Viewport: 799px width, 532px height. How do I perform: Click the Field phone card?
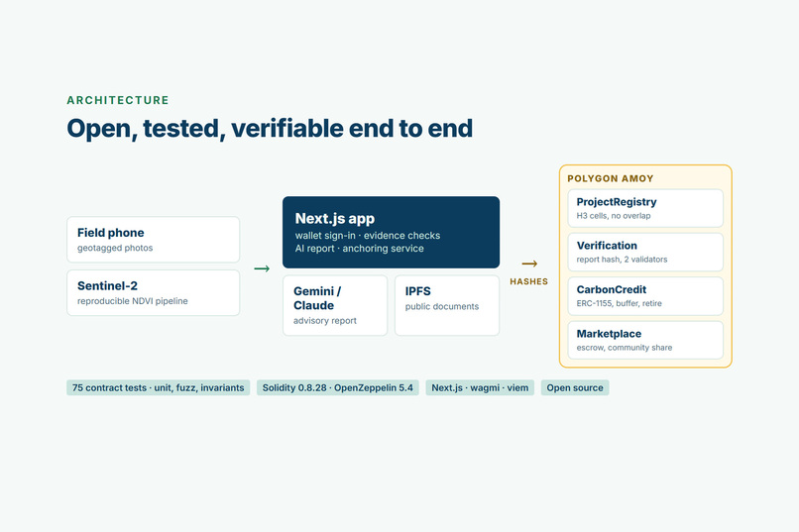point(154,240)
